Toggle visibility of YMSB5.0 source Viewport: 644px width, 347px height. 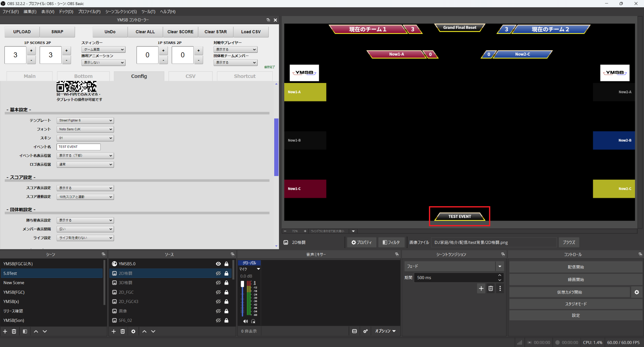[218, 264]
